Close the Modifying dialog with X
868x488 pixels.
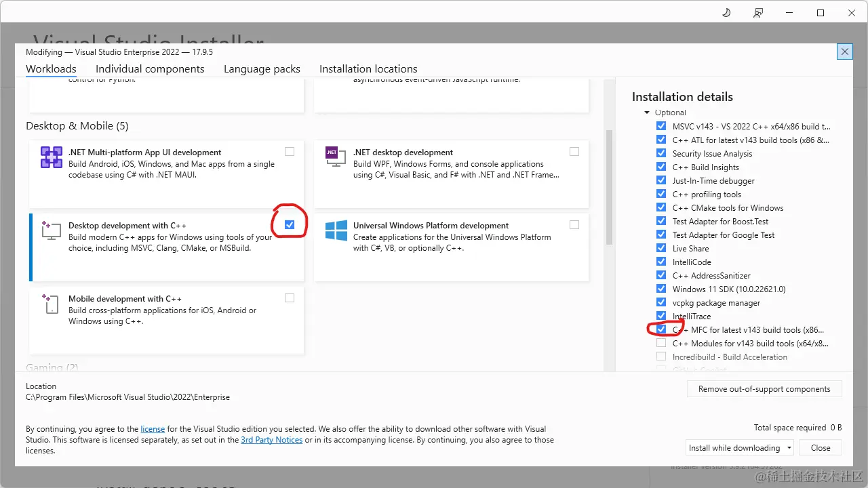(844, 52)
